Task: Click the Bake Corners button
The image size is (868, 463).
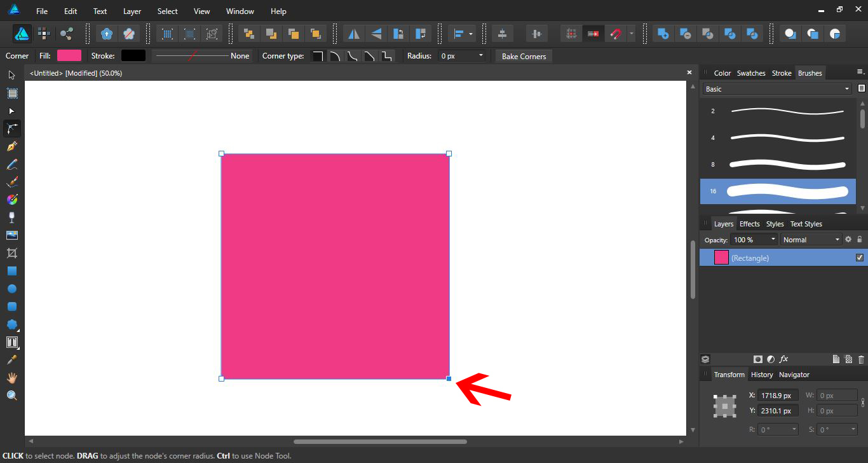Action: pyautogui.click(x=524, y=56)
